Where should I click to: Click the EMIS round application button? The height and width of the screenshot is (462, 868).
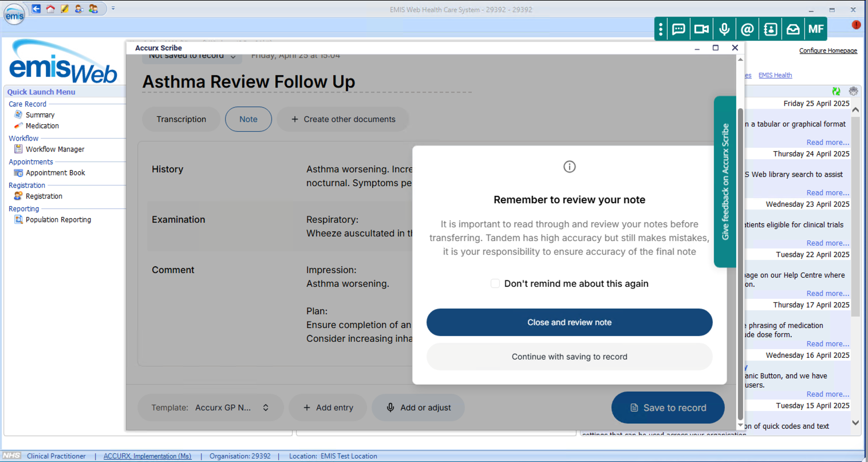14,14
